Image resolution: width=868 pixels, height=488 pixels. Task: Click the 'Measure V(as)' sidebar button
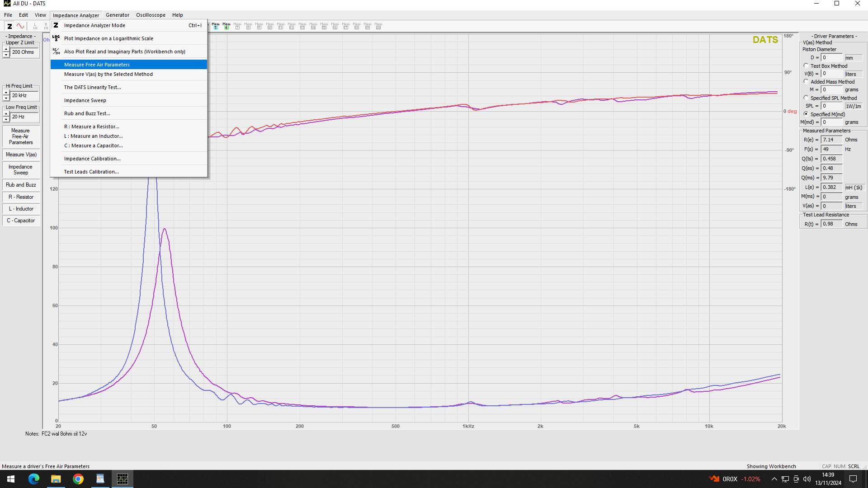20,155
